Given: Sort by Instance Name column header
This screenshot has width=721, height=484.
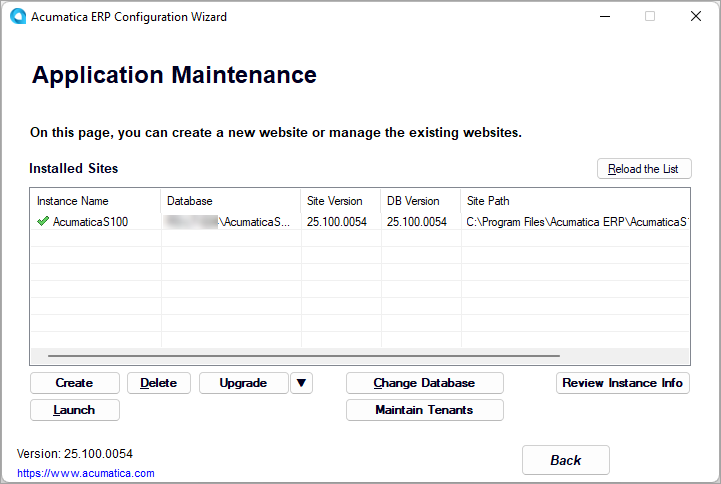Looking at the screenshot, I should click(95, 201).
